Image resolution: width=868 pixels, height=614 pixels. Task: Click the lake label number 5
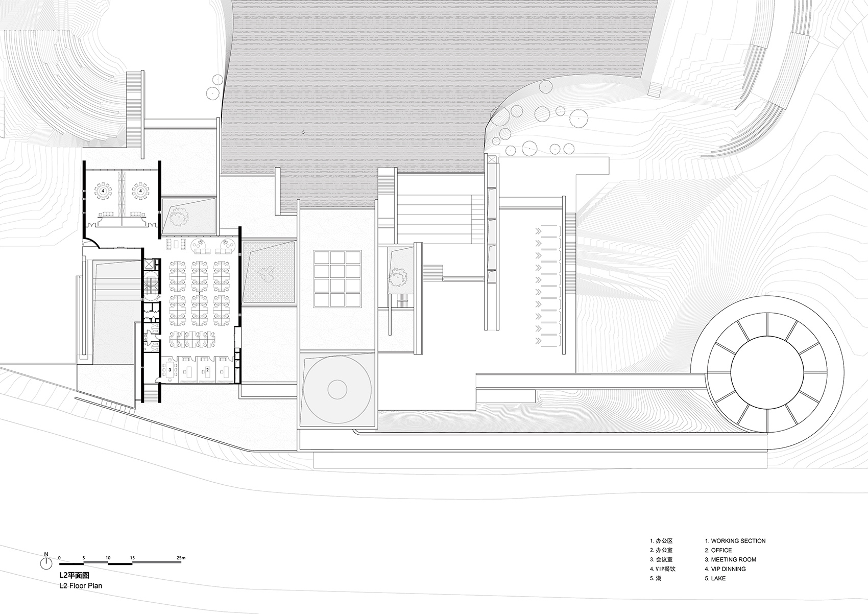[x=304, y=132]
